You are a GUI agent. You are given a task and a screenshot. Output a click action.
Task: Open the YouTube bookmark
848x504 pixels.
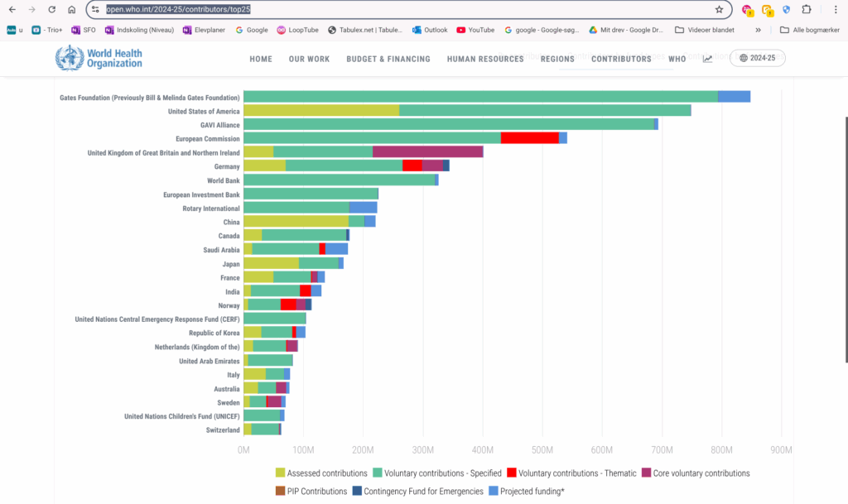pos(475,30)
